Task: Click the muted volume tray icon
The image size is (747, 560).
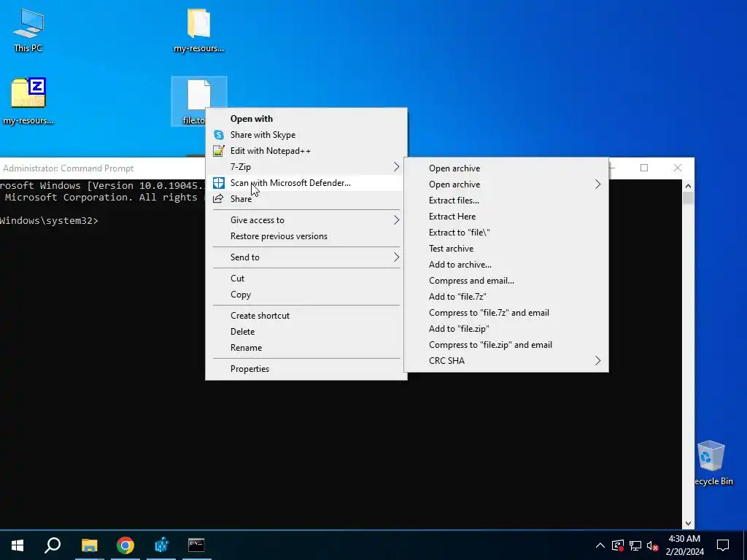Action: 652,545
